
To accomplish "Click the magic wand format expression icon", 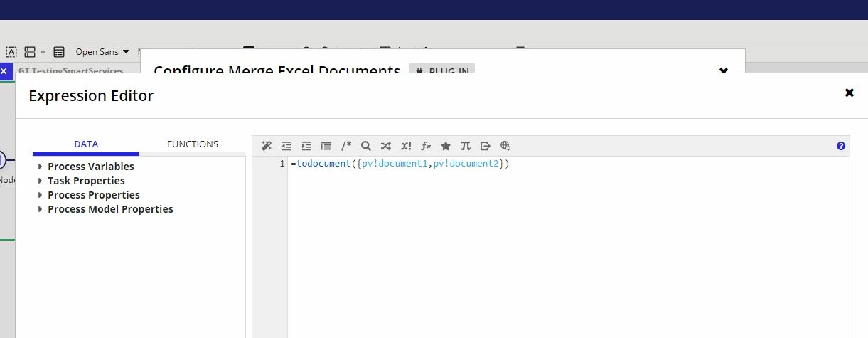I will point(267,146).
